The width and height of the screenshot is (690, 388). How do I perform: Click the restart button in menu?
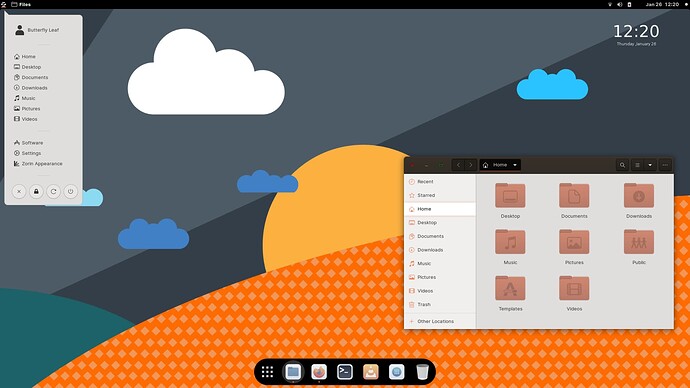tap(53, 191)
